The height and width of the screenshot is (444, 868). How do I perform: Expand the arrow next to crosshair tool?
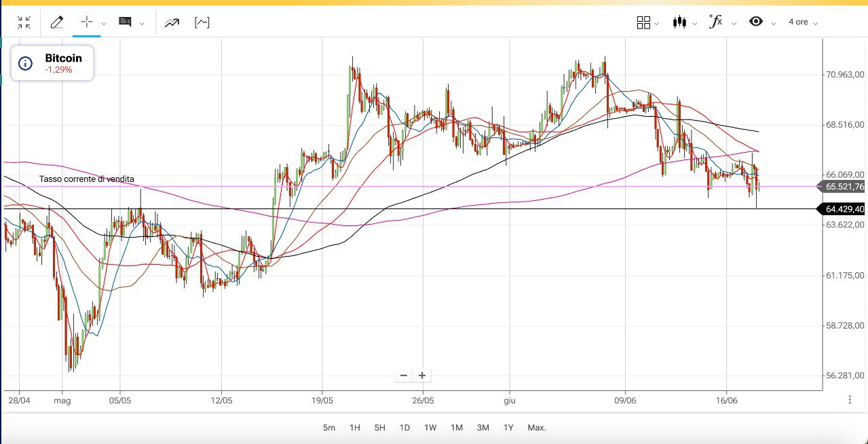point(104,23)
